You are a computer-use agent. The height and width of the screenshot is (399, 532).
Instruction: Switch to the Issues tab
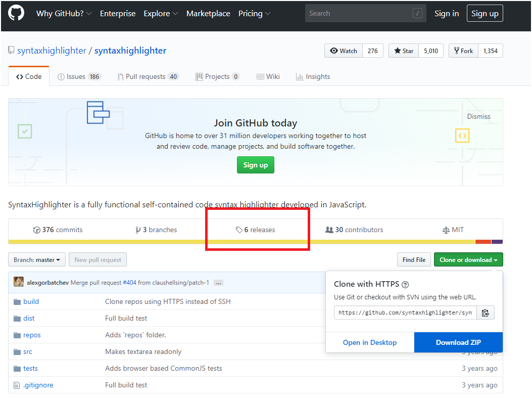(79, 76)
